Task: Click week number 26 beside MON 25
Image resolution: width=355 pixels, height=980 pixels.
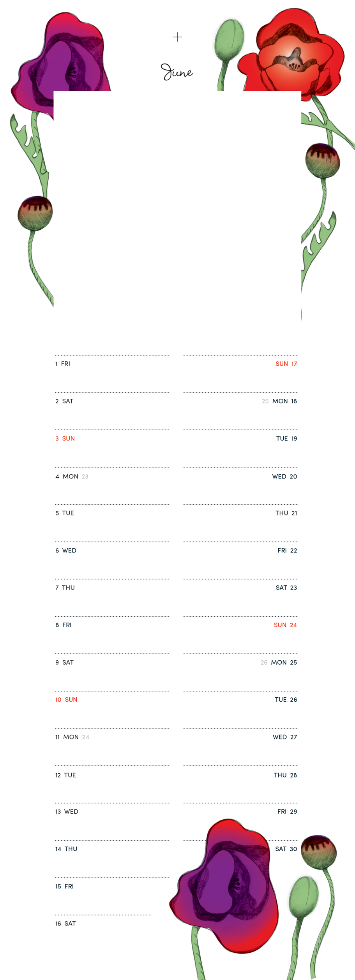Action: click(264, 662)
